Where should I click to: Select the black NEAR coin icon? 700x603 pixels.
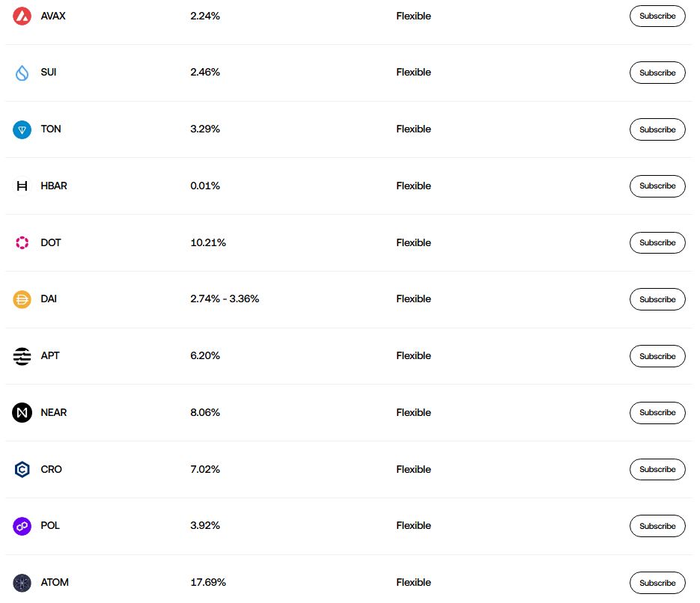pos(22,412)
